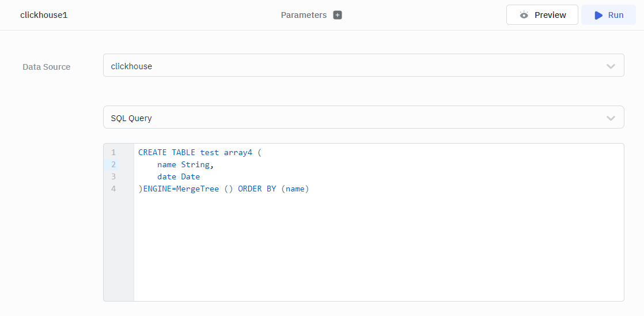644x316 pixels.
Task: Click the play triangle icon in Run
Action: click(598, 15)
